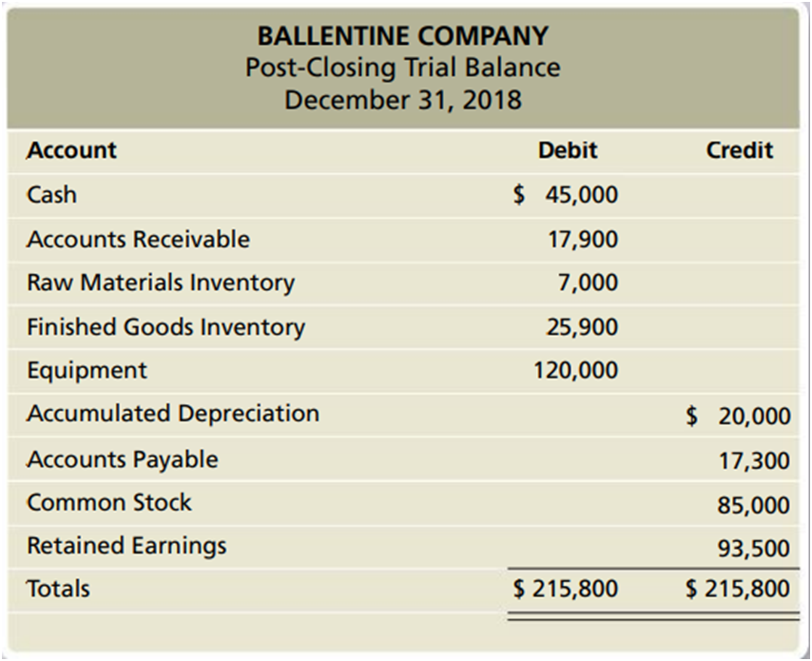The width and height of the screenshot is (812, 661).
Task: Click the December 31, 2018 date line
Action: coord(402,99)
